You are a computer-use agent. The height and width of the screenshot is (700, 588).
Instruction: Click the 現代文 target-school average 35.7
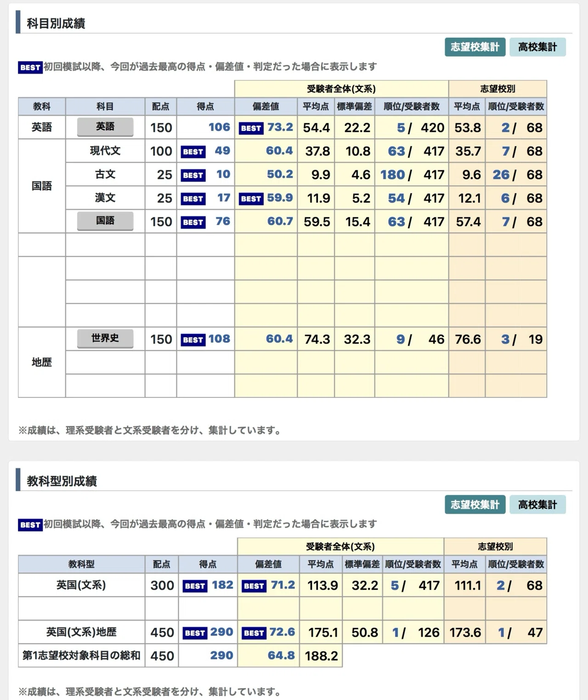pyautogui.click(x=468, y=151)
